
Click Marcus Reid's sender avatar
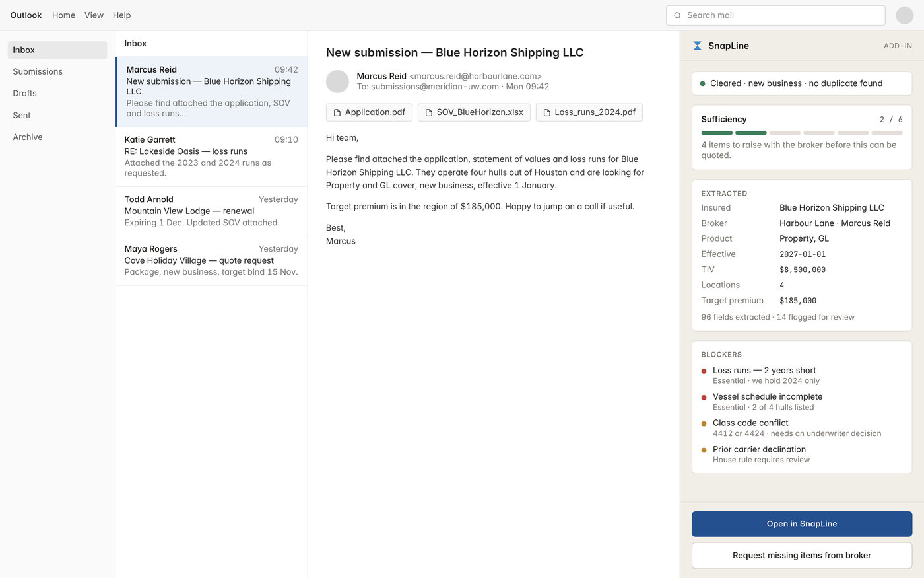tap(337, 81)
